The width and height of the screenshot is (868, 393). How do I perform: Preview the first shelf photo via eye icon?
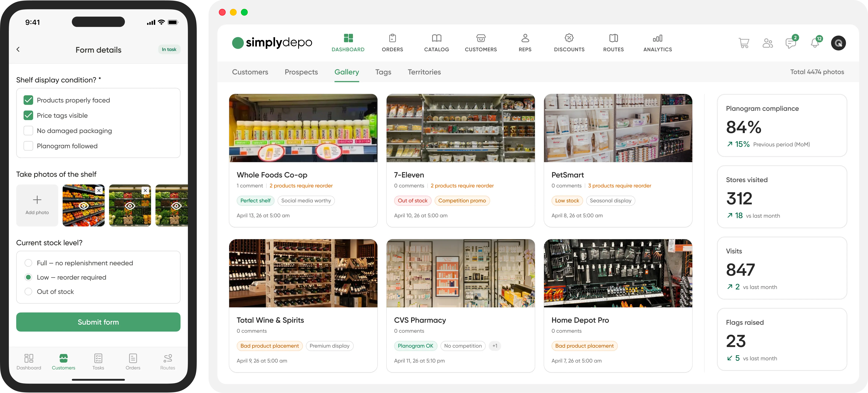(84, 206)
